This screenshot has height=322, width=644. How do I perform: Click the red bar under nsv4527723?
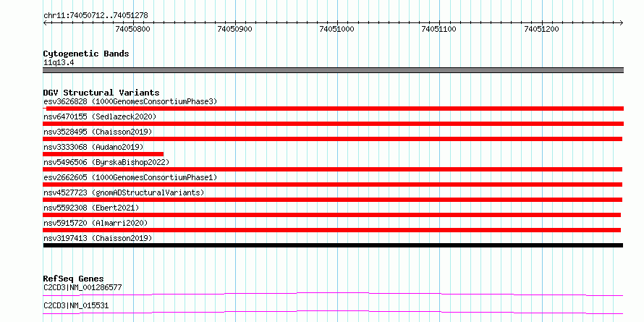tap(333, 200)
